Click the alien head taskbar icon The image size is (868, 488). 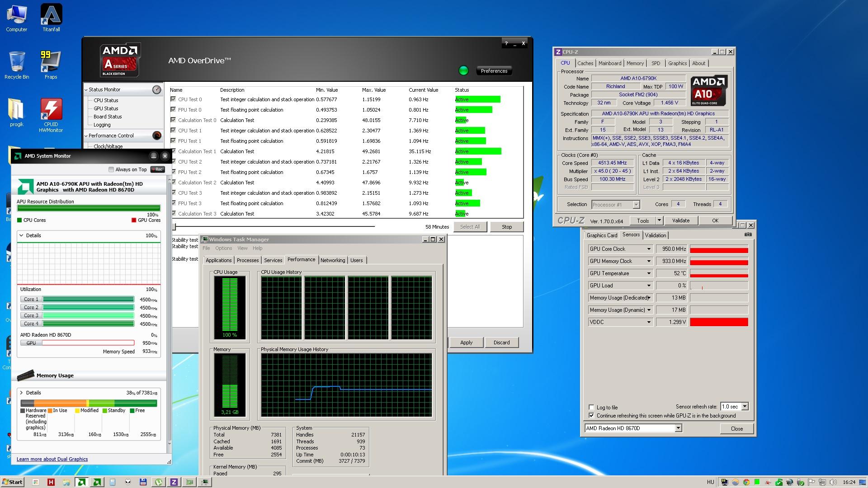tap(128, 482)
